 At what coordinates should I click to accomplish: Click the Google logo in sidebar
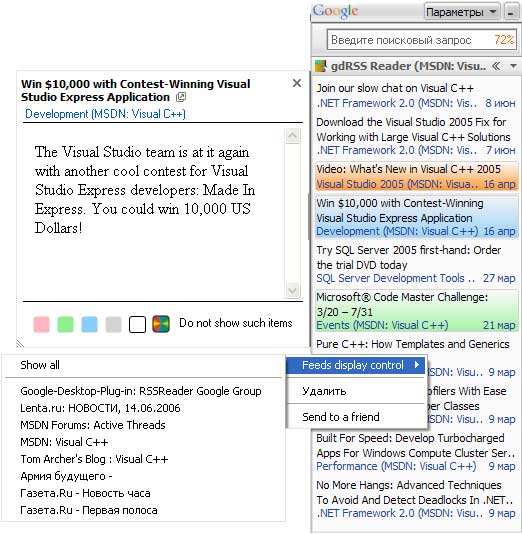point(335,11)
